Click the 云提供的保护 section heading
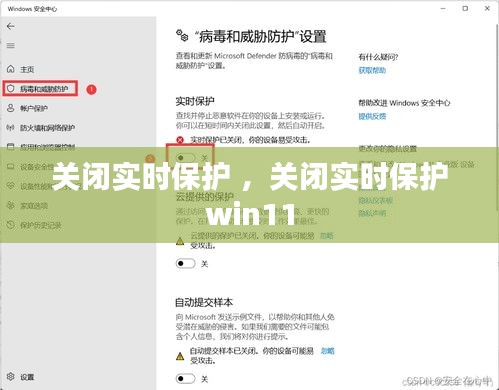The image size is (499, 390). [205, 197]
